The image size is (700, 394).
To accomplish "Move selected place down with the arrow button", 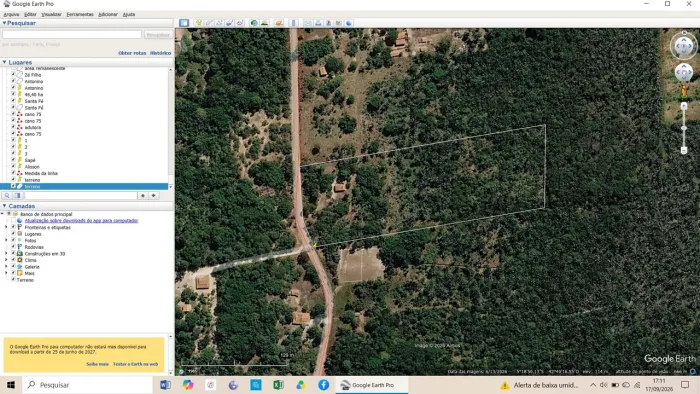I will [x=154, y=195].
